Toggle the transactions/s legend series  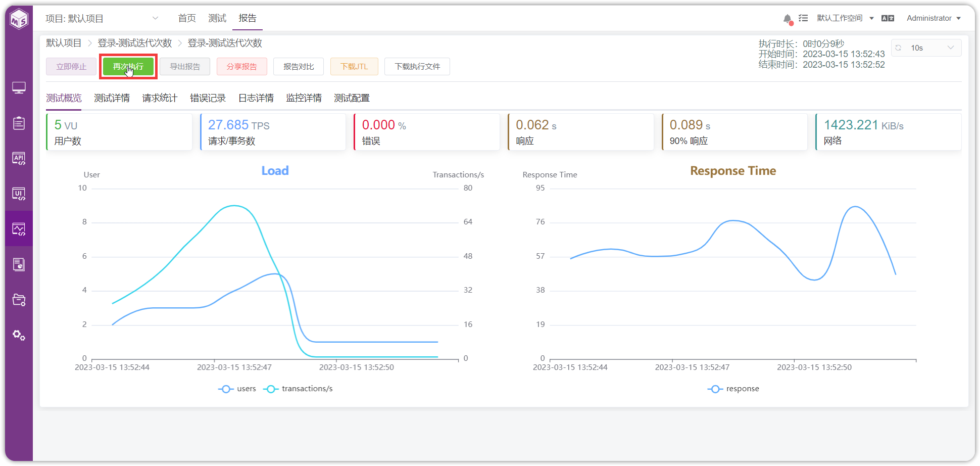pyautogui.click(x=298, y=389)
